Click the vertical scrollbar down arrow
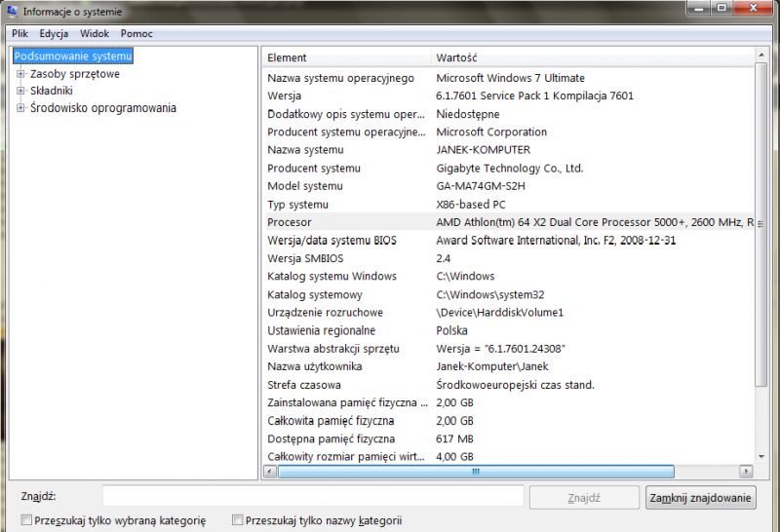The image size is (780, 532). [761, 456]
